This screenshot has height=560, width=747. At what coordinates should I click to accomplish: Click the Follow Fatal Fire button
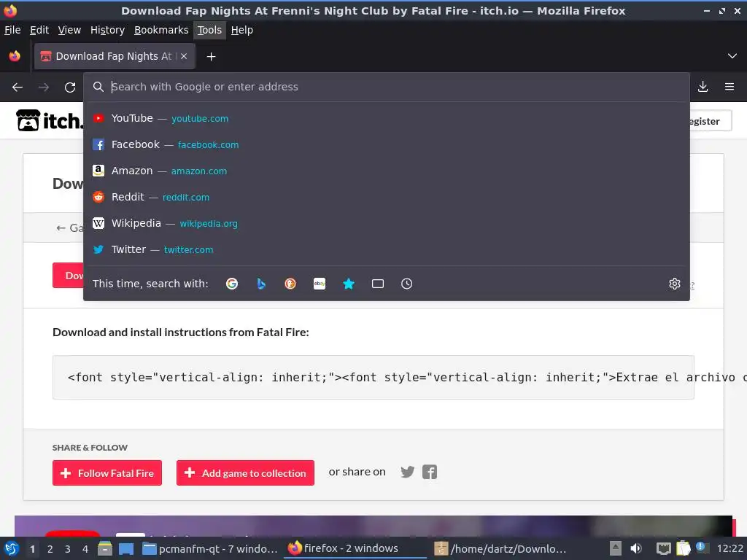coord(107,472)
